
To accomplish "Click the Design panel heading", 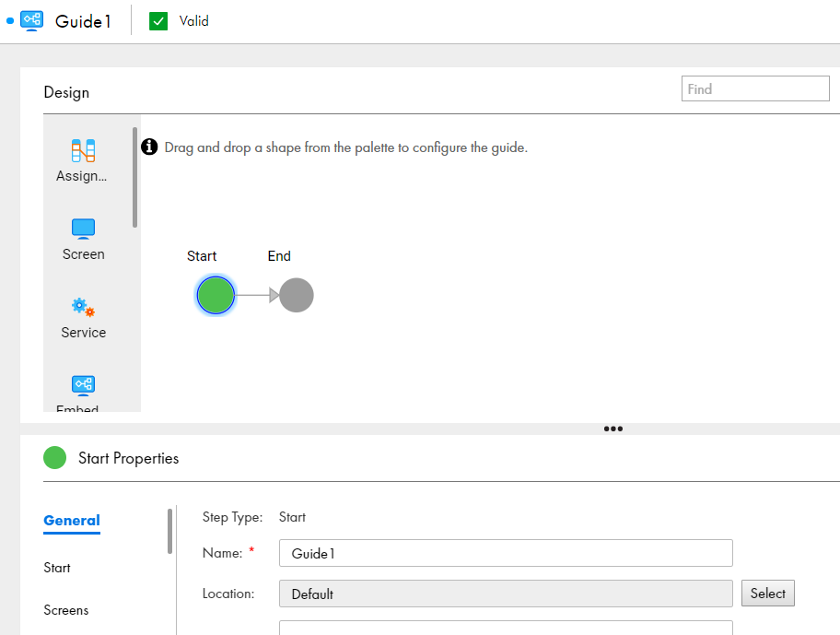I will point(66,92).
